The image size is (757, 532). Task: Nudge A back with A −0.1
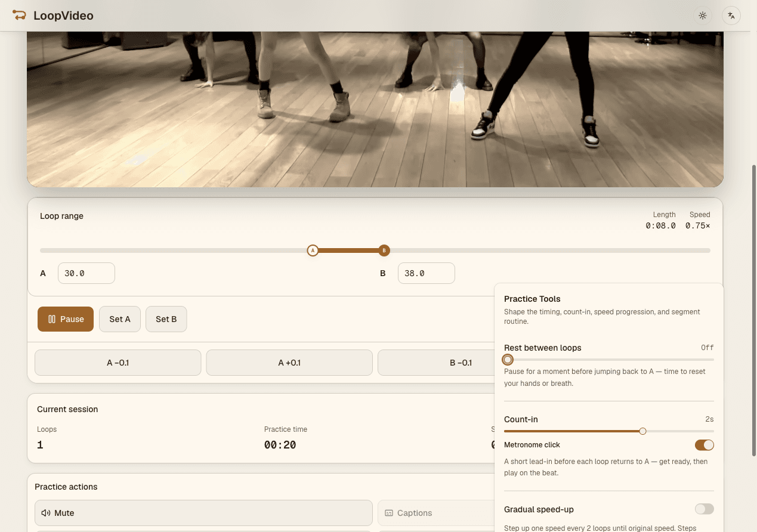[118, 363]
